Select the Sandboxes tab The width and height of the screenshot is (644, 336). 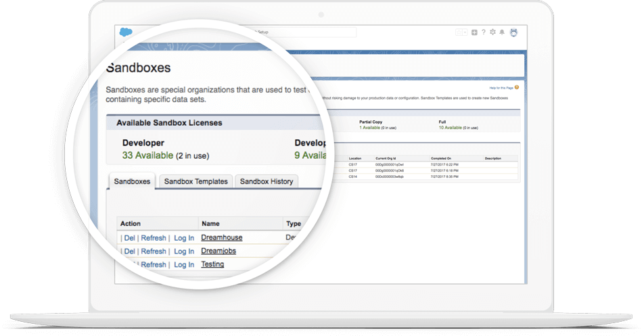click(x=132, y=181)
